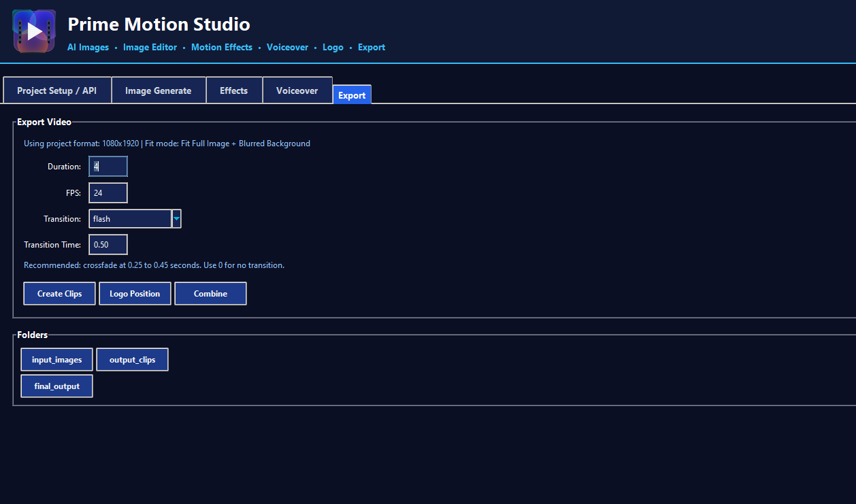Click Motion Effects in header subtitle
The image size is (856, 504).
222,48
